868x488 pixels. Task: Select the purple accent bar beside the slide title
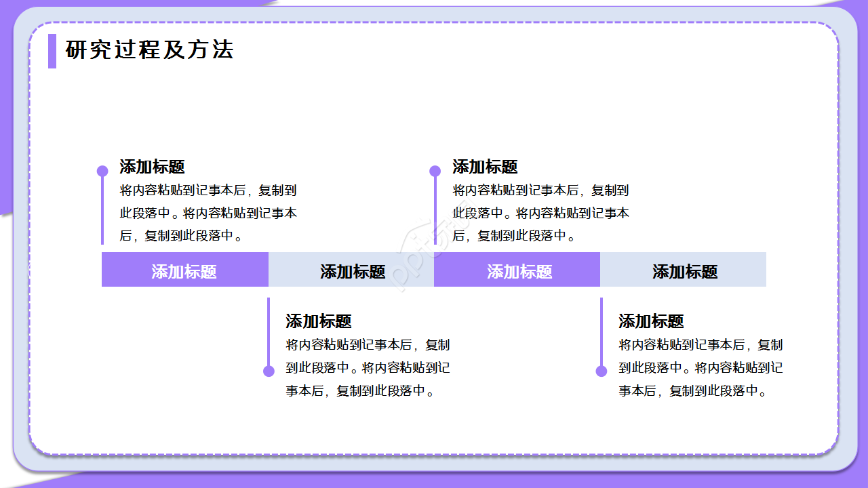point(52,50)
